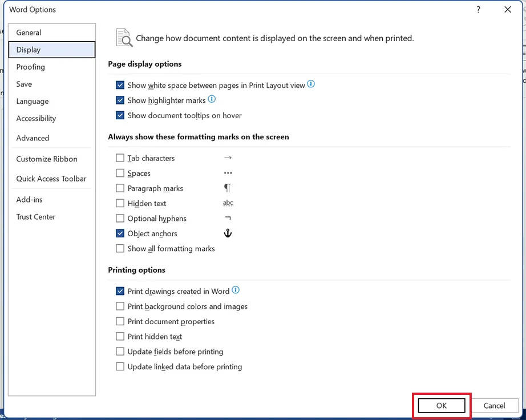Click the Cancel button
This screenshot has width=526, height=420.
click(494, 406)
